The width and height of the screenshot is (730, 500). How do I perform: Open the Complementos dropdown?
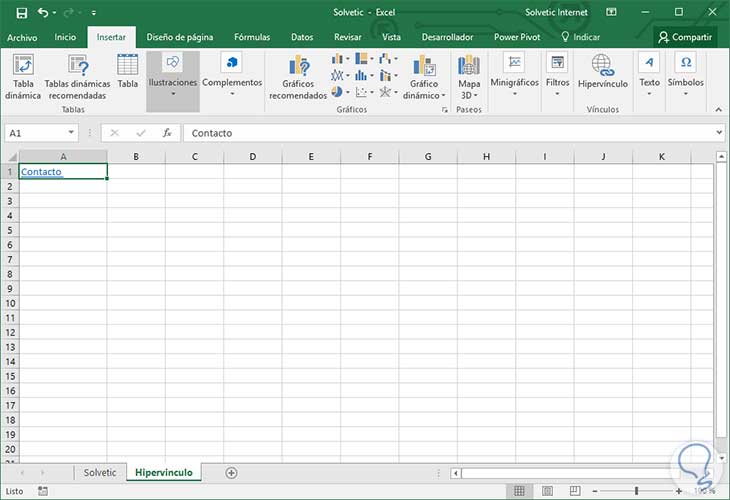point(232,76)
